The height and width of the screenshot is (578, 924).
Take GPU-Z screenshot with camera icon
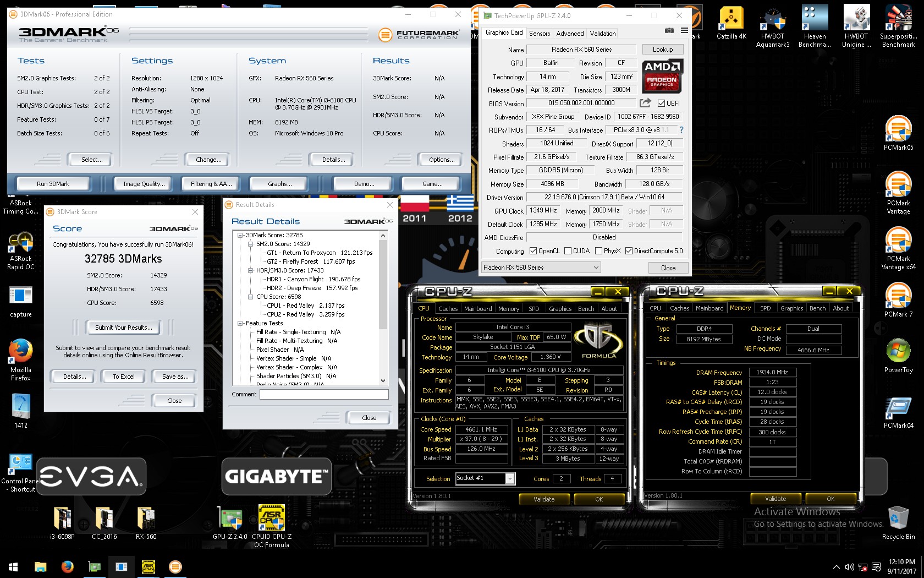(669, 31)
